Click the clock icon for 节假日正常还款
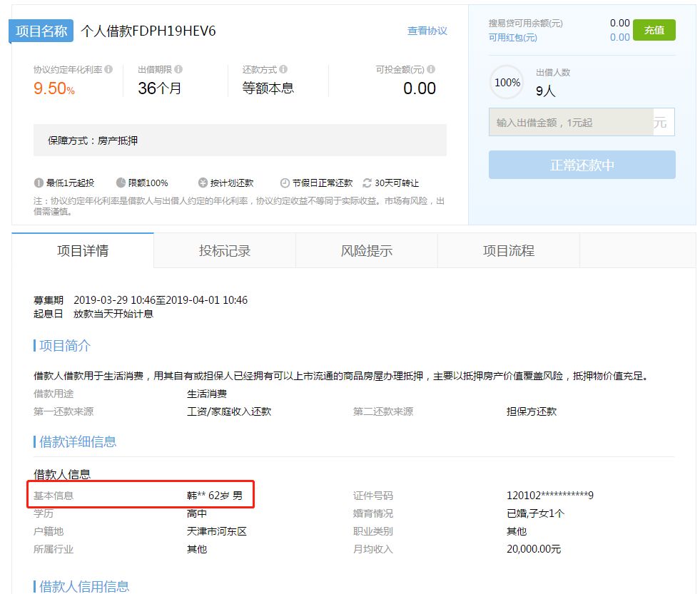 [x=285, y=183]
